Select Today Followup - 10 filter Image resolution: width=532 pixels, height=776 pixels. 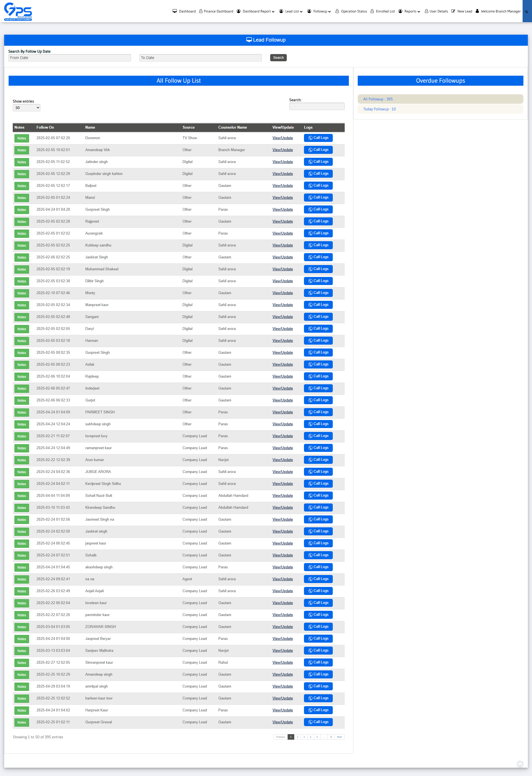tap(440, 109)
